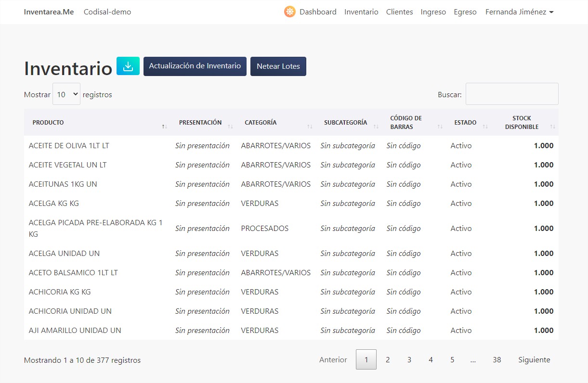Expand the Fernanda Jiménez user menu
The height and width of the screenshot is (383, 588).
pyautogui.click(x=519, y=12)
